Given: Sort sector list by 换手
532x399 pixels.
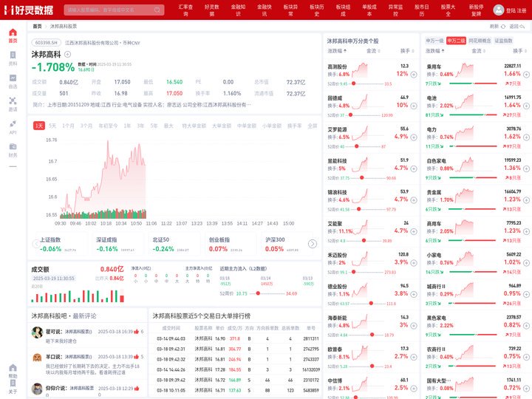Looking at the screenshot, I should 519,51.
